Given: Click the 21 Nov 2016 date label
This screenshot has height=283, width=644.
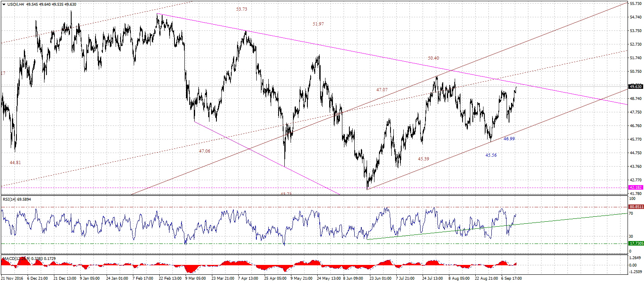Looking at the screenshot, I should click(x=12, y=278).
